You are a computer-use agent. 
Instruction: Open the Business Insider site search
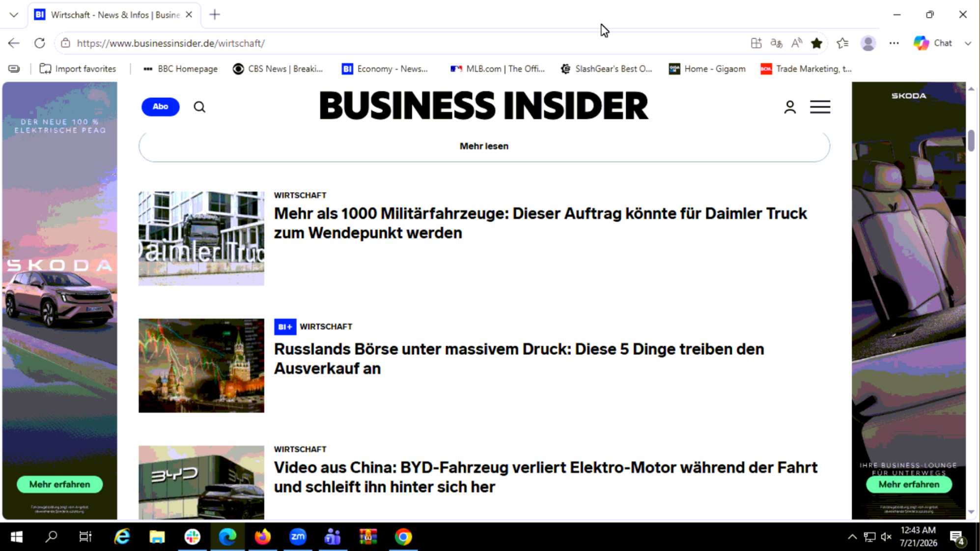click(x=199, y=107)
